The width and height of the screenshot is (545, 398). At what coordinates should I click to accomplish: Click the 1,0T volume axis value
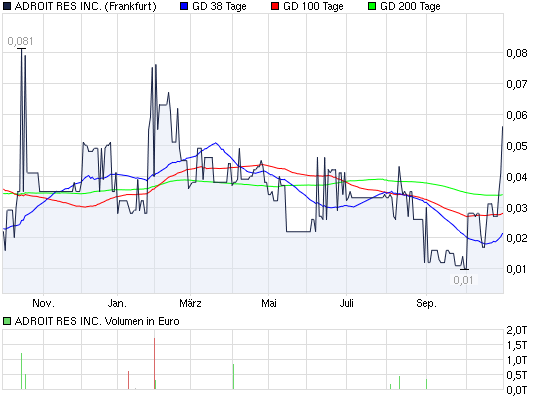[517, 360]
